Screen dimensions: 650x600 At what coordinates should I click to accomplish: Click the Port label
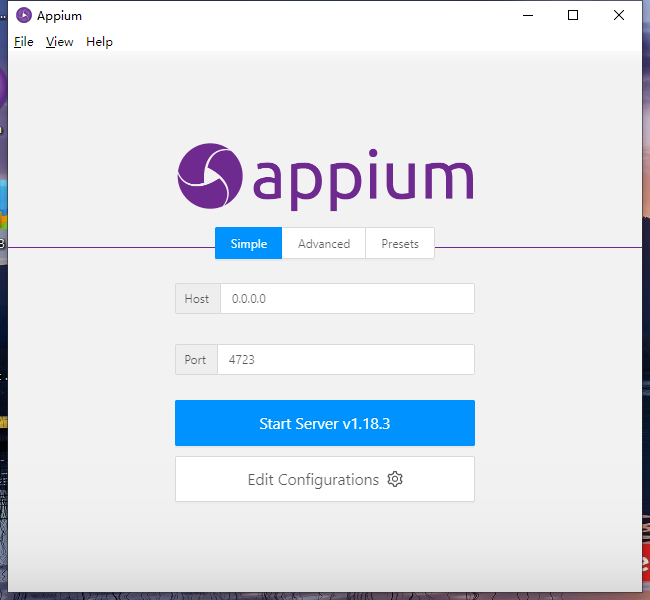[196, 360]
